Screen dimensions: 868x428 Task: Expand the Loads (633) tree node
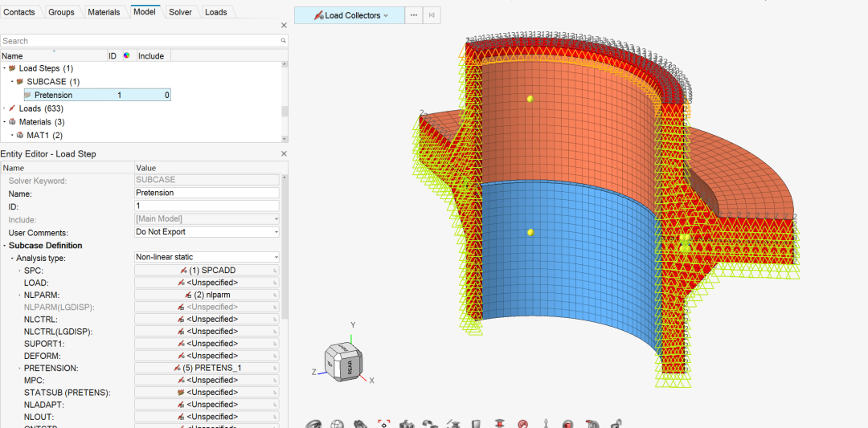click(5, 108)
